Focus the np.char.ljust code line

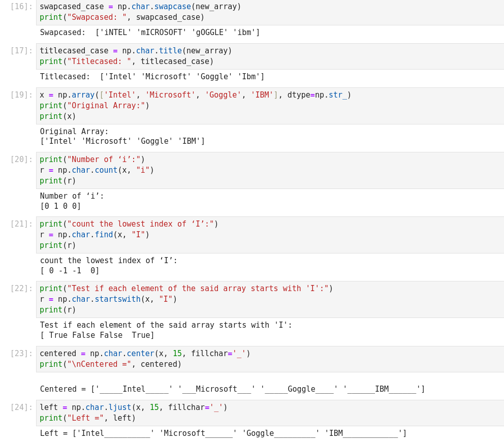click(x=133, y=407)
